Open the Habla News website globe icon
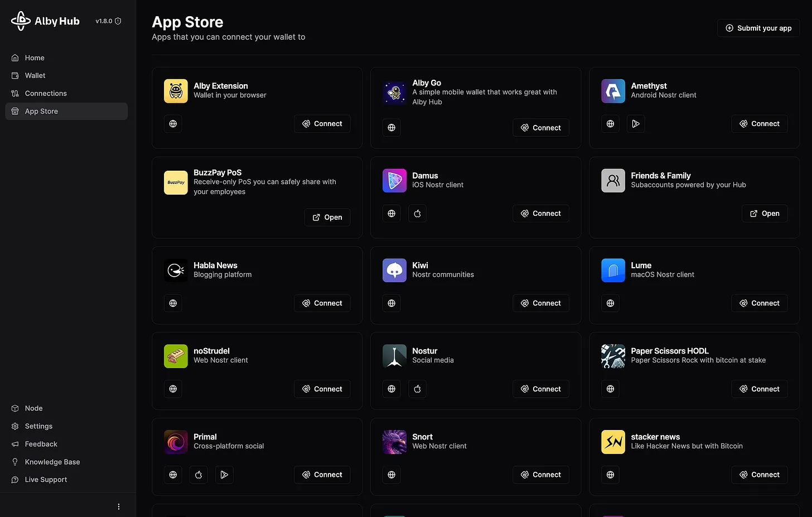 click(173, 303)
